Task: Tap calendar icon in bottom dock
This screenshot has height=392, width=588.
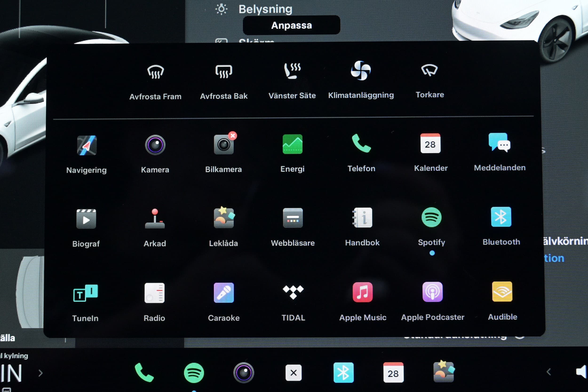Action: (x=393, y=372)
